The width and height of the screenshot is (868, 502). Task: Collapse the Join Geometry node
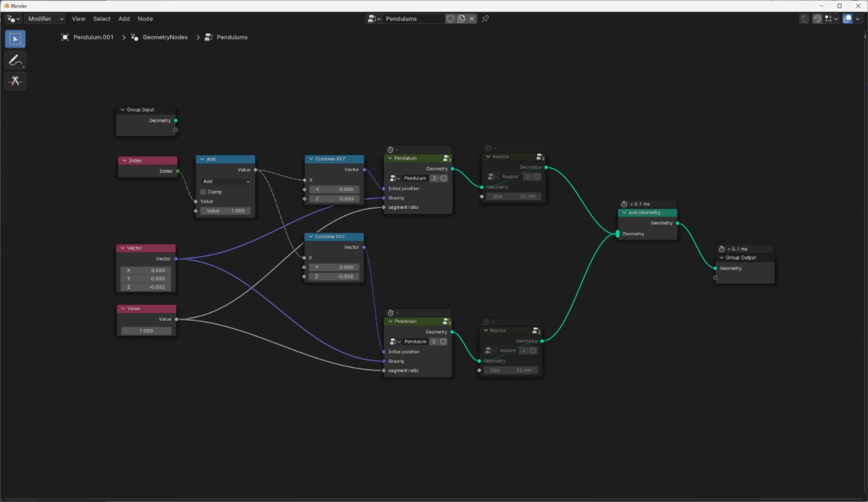pyautogui.click(x=625, y=213)
